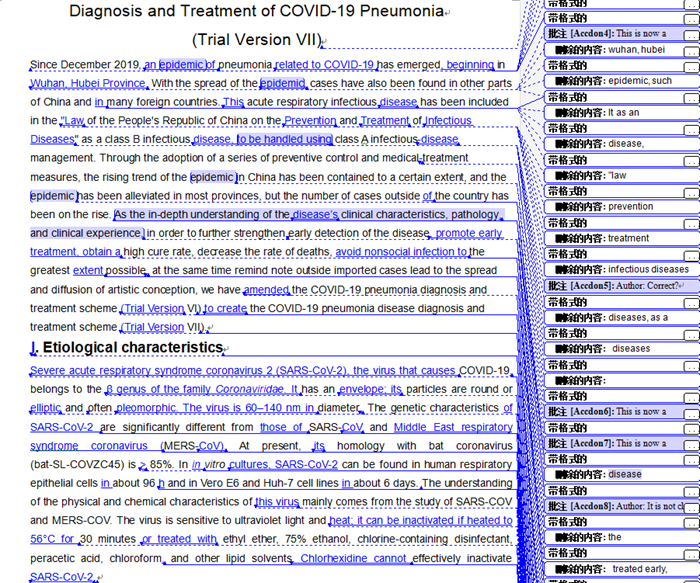
Task: Expand the Accdon7 comment using its ellipsis button
Action: coord(690,444)
